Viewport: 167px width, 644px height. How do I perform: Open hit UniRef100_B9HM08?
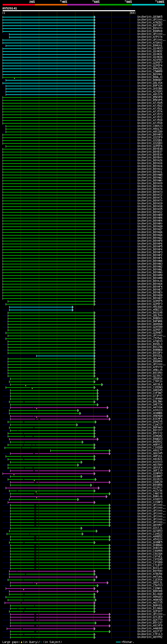pyautogui.click(x=150, y=31)
